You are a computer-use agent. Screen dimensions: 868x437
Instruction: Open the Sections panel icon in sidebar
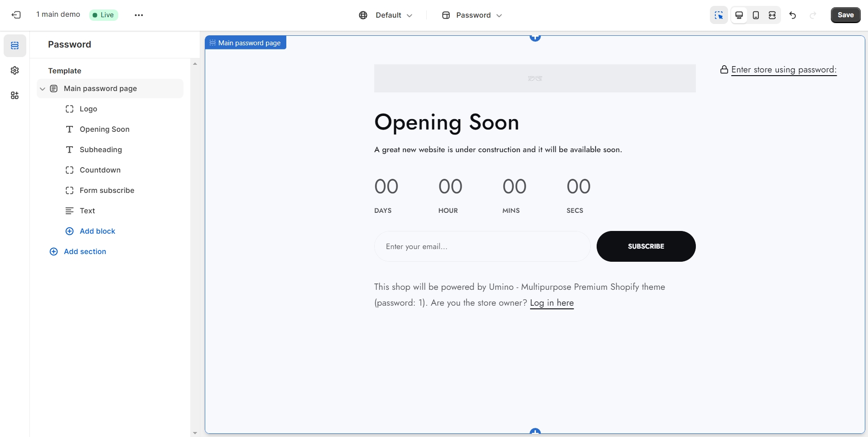click(x=15, y=46)
